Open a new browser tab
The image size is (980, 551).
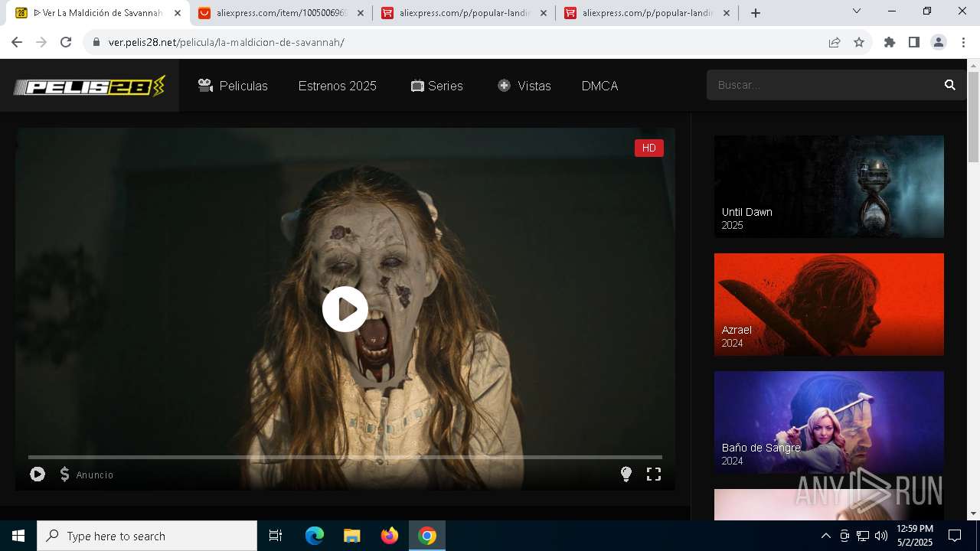(x=756, y=13)
